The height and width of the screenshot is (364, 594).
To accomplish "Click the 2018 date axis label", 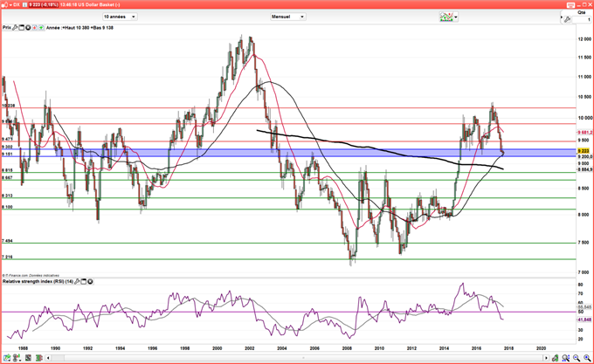I will (508, 348).
